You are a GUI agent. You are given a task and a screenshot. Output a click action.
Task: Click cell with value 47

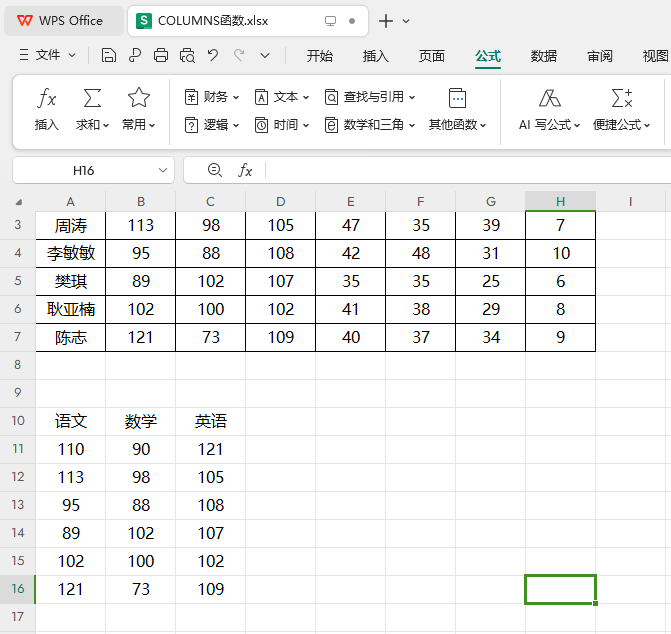[350, 225]
